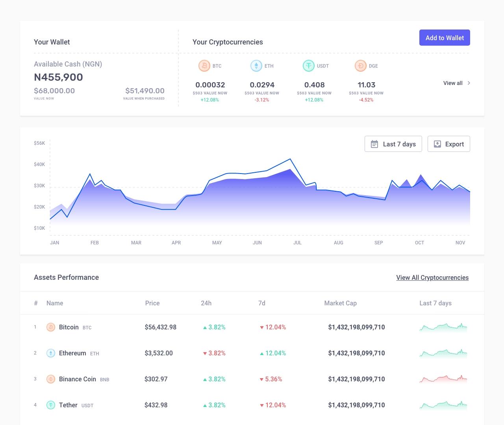Select the Bitcoin name in row 1
Viewport: 504px width, 425px height.
coord(69,327)
